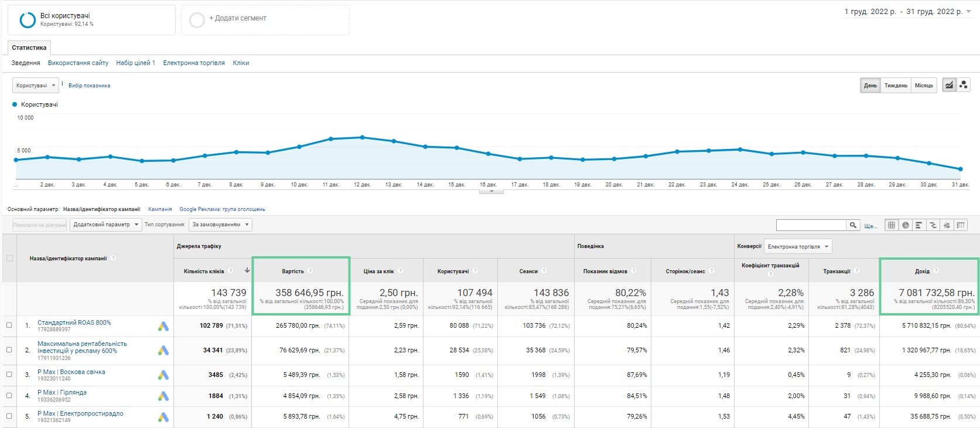Click Вибір показника link
This screenshot has height=428, width=980.
pyautogui.click(x=89, y=86)
